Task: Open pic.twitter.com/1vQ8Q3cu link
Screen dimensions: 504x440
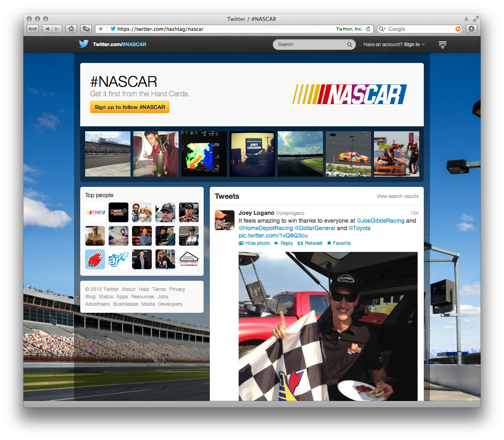Action: 273,235
